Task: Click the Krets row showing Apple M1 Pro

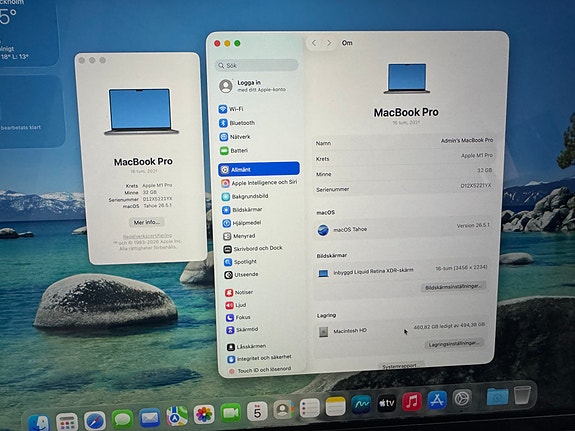Action: 404,157
